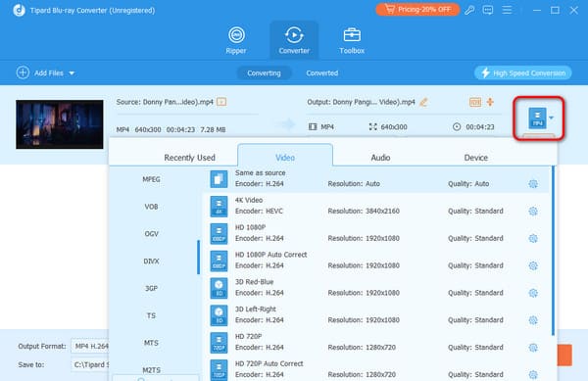This screenshot has width=588, height=381.
Task: Click the Pricing-20% OFF button
Action: (x=417, y=10)
